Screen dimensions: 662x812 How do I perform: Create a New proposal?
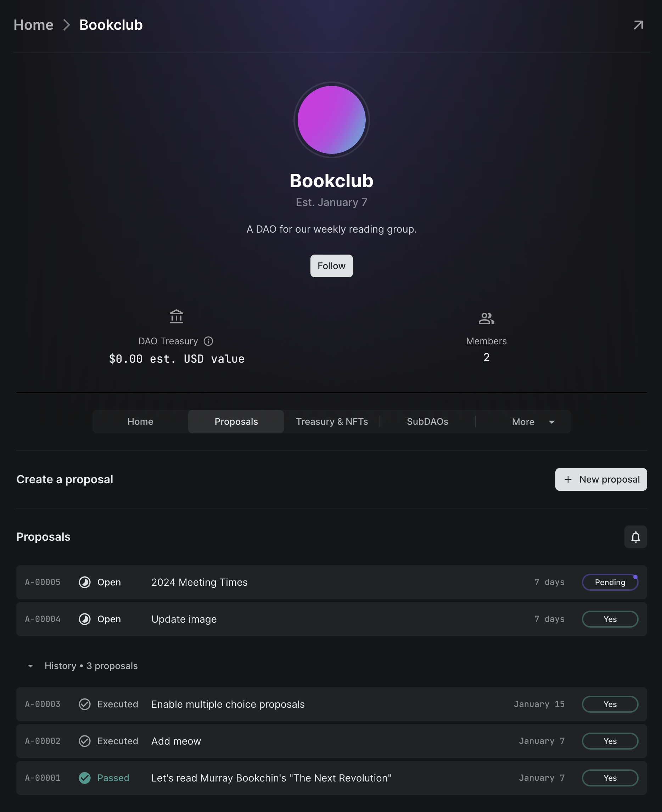coord(601,479)
